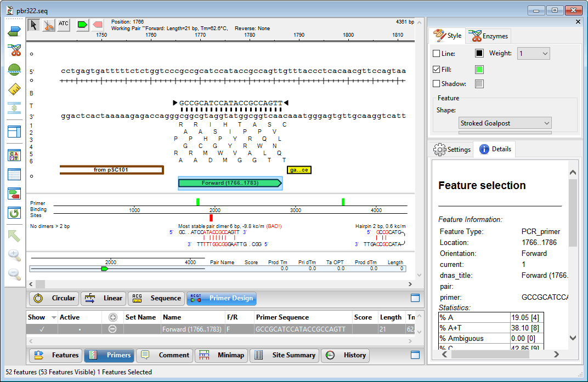Click the scissors cut tool in top toolbar
Image resolution: width=588 pixels, height=382 pixels.
click(x=49, y=25)
